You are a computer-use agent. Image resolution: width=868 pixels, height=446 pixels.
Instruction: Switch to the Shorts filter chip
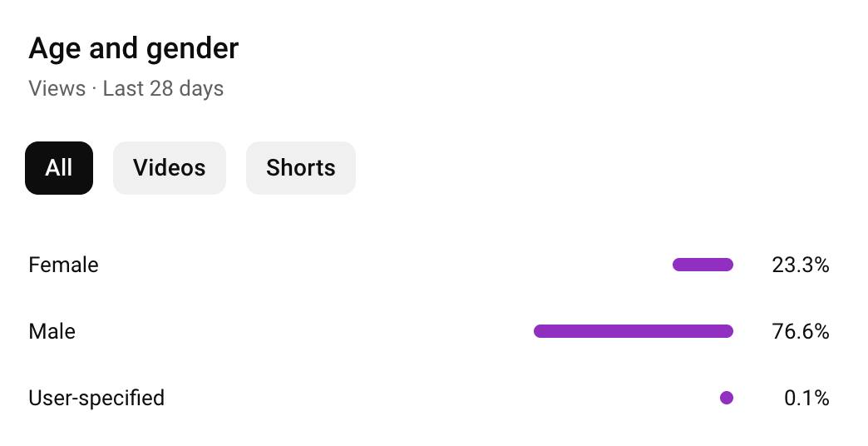point(301,168)
